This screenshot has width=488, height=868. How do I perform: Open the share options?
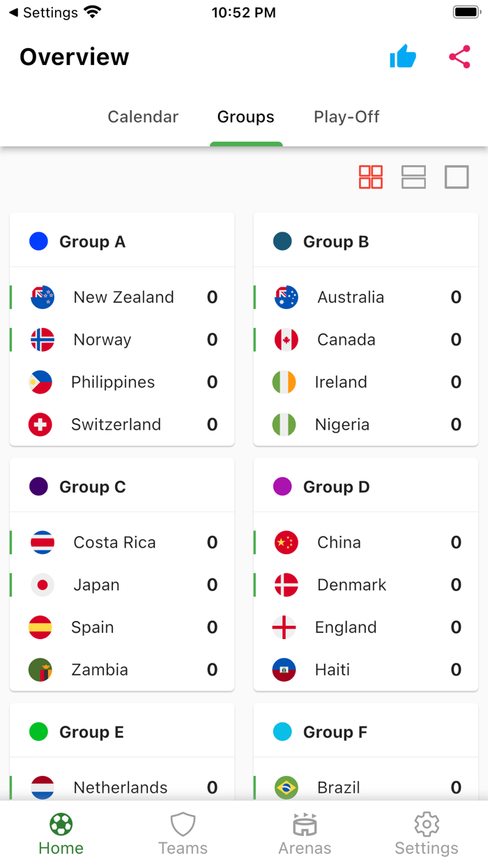pos(459,57)
